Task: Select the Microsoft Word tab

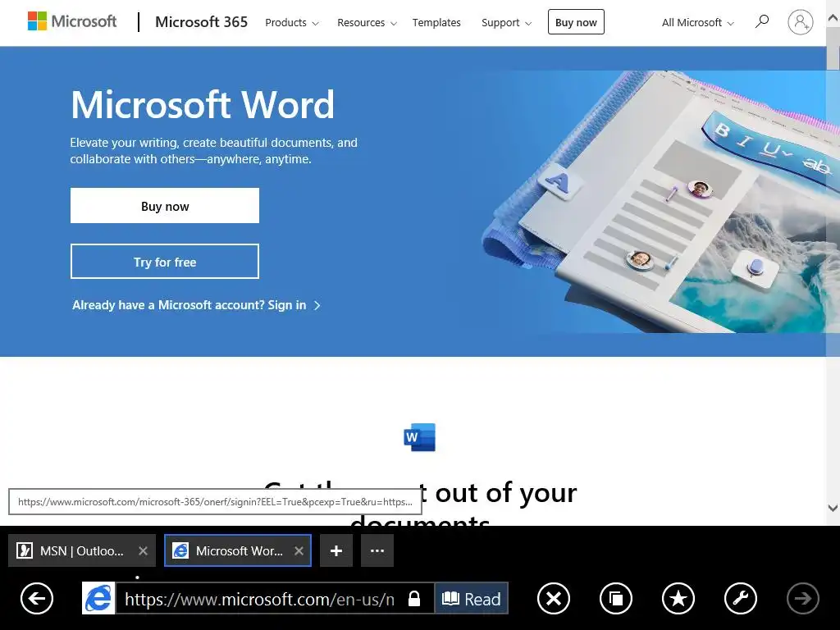Action: coord(238,550)
